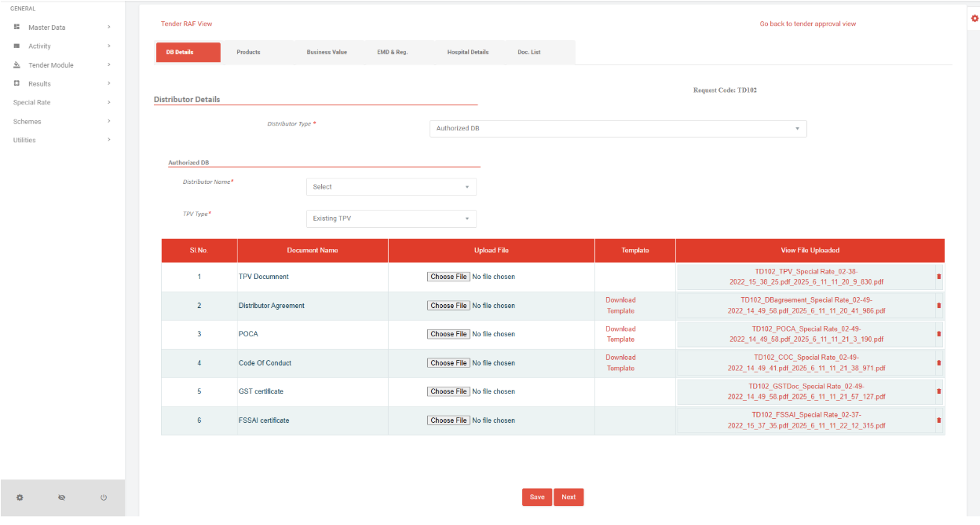
Task: Open the TPV Type dropdown
Action: point(390,218)
